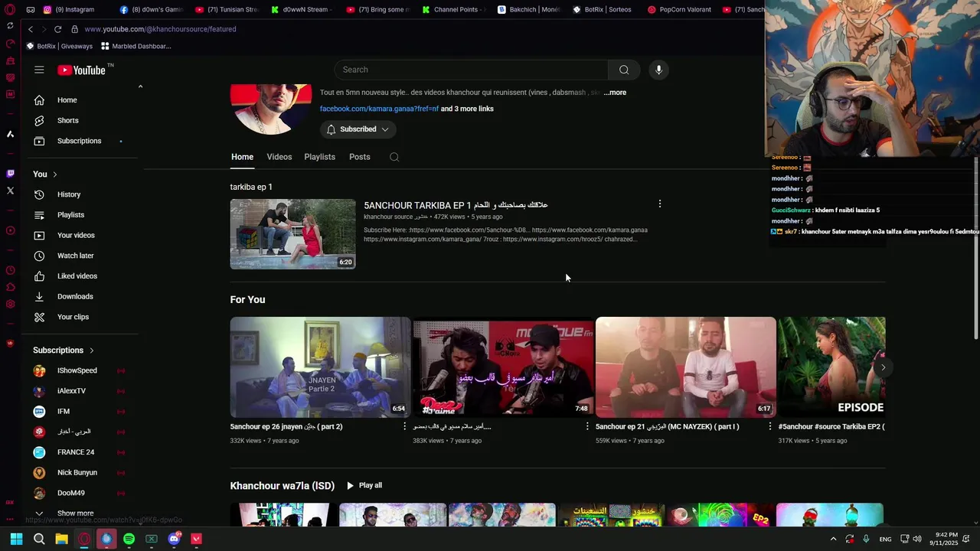Open the YouTube guide hamburger menu

[x=39, y=70]
